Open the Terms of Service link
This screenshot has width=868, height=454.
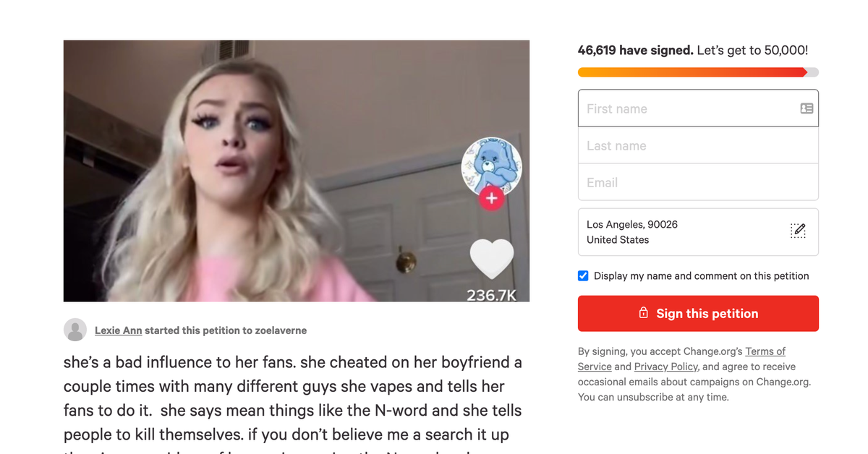681,359
